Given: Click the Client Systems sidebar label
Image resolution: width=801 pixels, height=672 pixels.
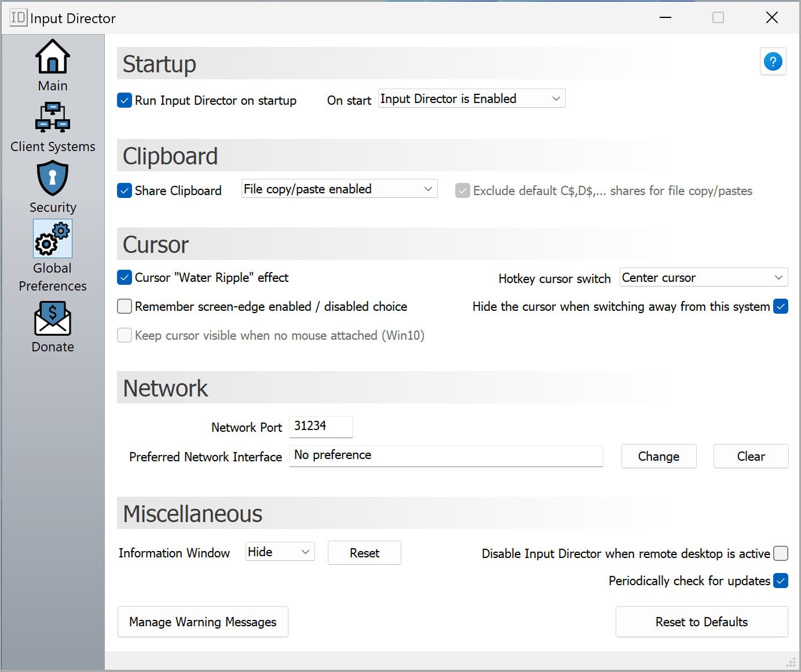Looking at the screenshot, I should [x=53, y=146].
